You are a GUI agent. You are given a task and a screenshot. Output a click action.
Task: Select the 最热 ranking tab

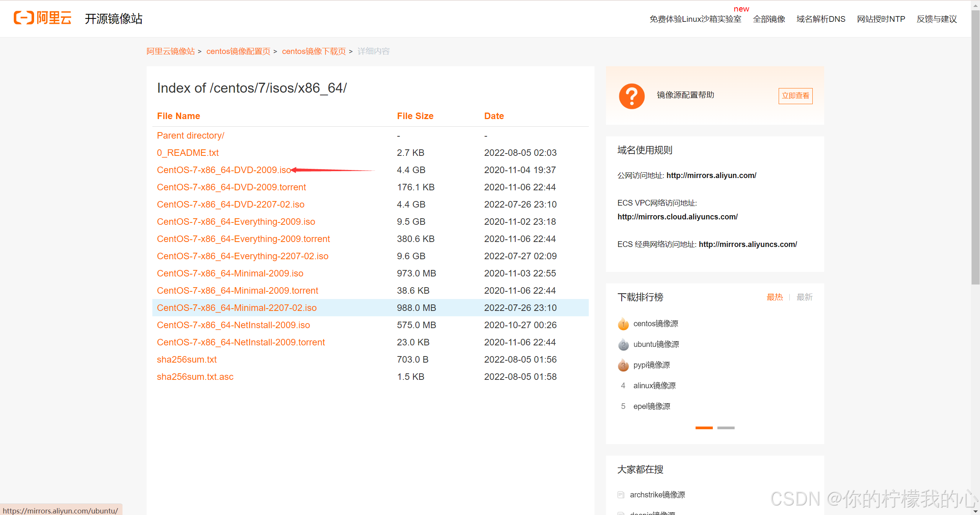click(774, 297)
